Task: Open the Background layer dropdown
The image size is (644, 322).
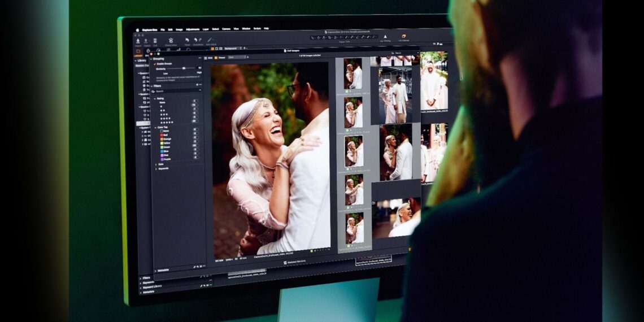Action: (233, 49)
